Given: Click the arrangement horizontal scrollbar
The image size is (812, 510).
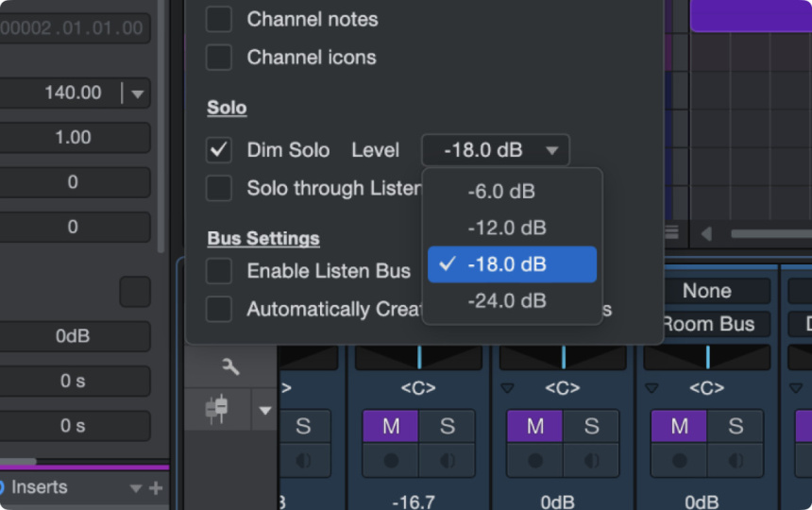Looking at the screenshot, I should pos(771,234).
